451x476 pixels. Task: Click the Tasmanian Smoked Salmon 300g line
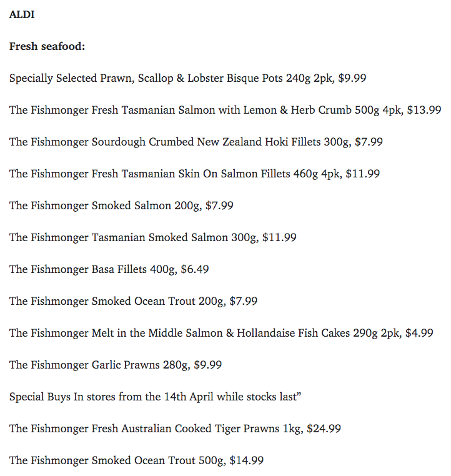pos(152,238)
